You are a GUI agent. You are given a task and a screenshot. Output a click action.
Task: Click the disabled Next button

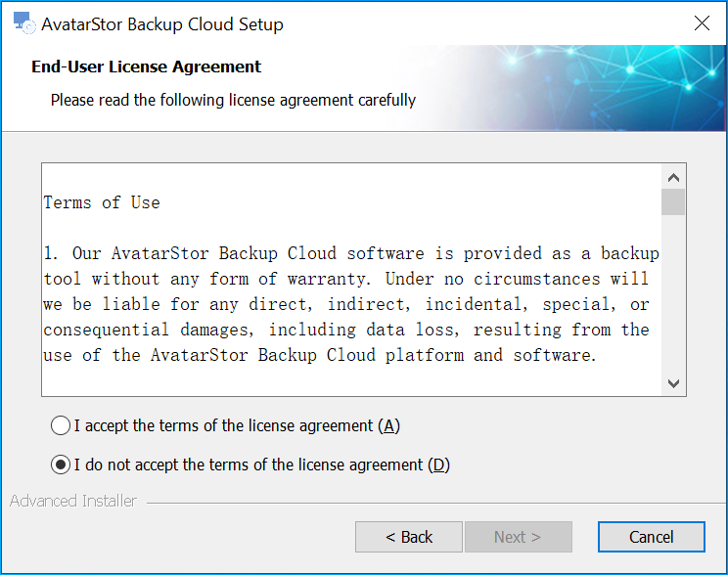pyautogui.click(x=519, y=537)
